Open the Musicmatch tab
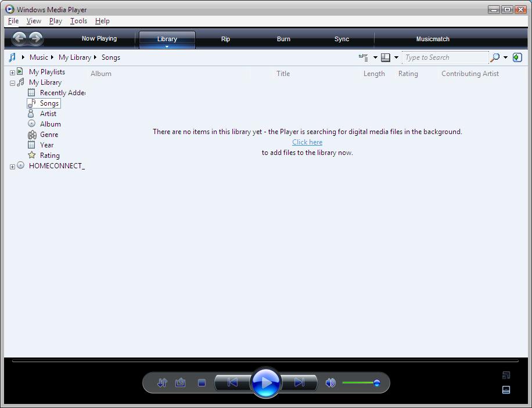The width and height of the screenshot is (532, 408). [433, 39]
